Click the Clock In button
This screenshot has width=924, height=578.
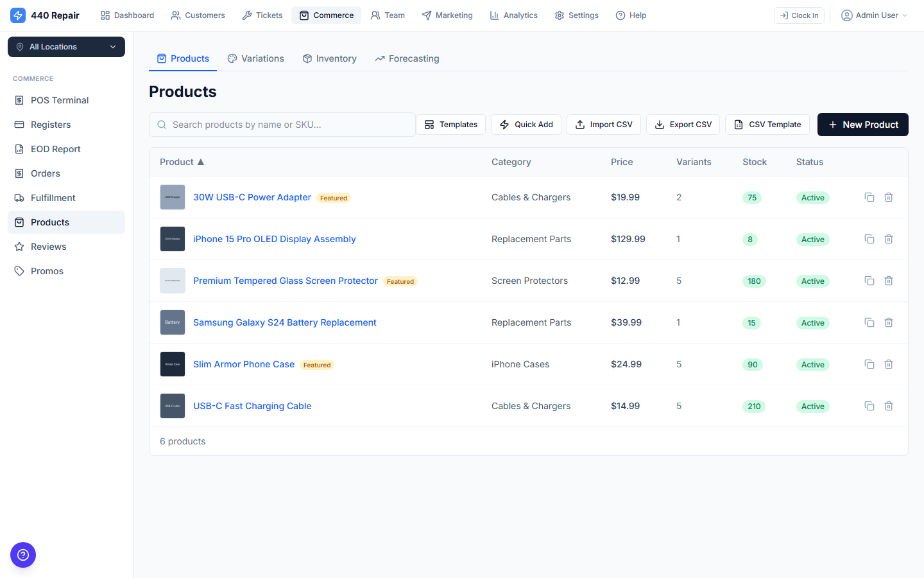[x=799, y=15]
